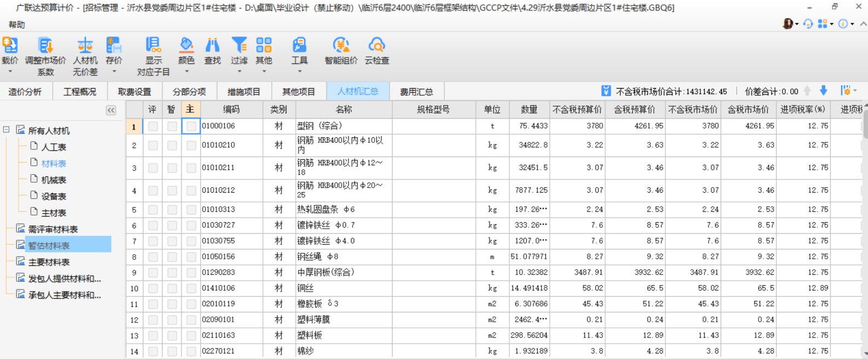
Task: Collapse the ribbon with the caret icon
Action: pos(863,24)
